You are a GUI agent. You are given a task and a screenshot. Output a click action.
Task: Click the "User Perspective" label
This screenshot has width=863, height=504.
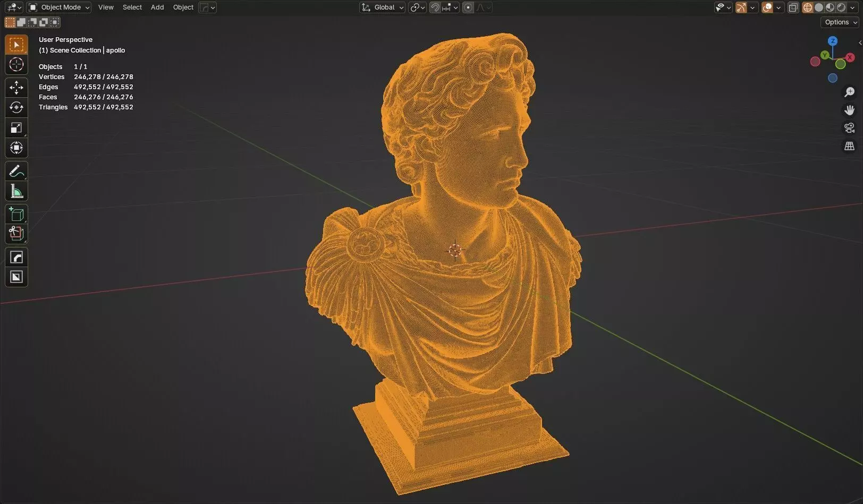[x=65, y=40]
